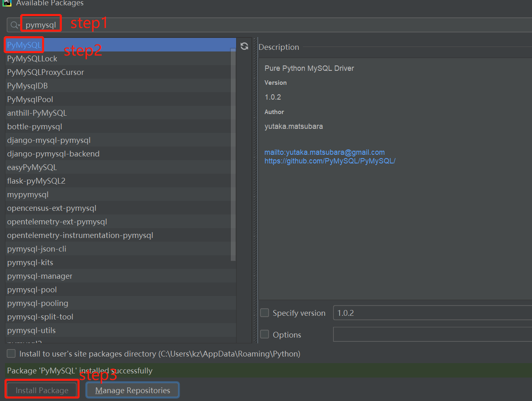532x401 pixels.
Task: Select bottle-pymysql package
Action: pyautogui.click(x=120, y=126)
